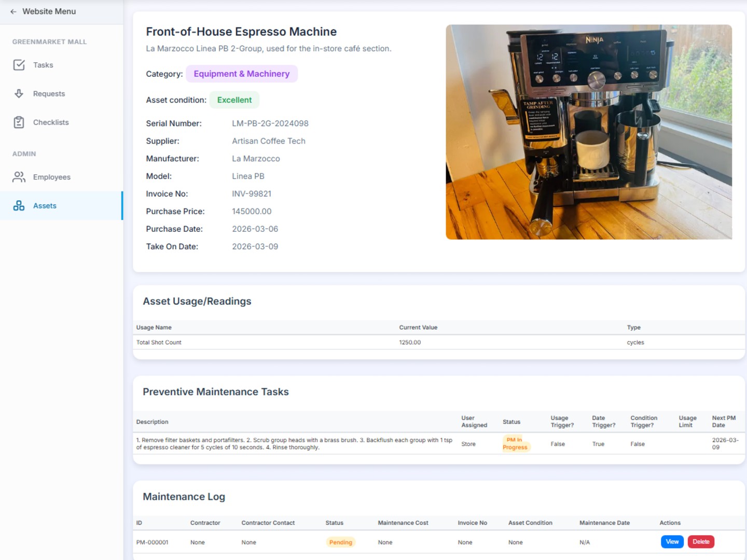The height and width of the screenshot is (560, 747).
Task: Click the back arrow beside Website Menu
Action: (13, 11)
